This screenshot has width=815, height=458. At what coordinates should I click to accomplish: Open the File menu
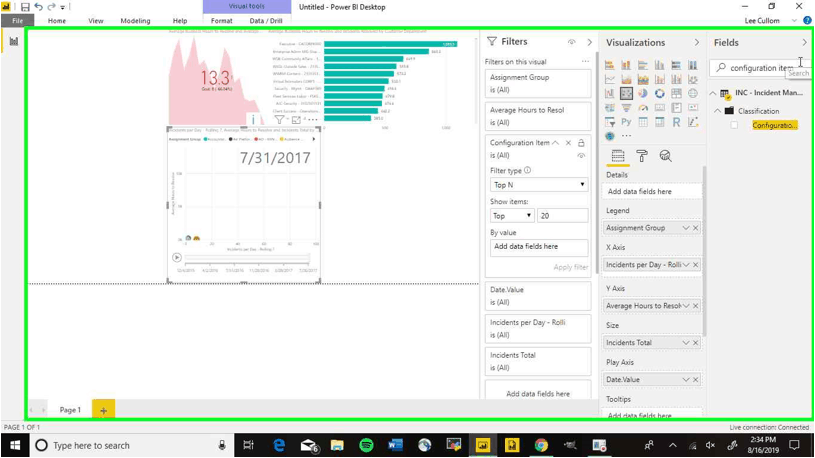[18, 21]
